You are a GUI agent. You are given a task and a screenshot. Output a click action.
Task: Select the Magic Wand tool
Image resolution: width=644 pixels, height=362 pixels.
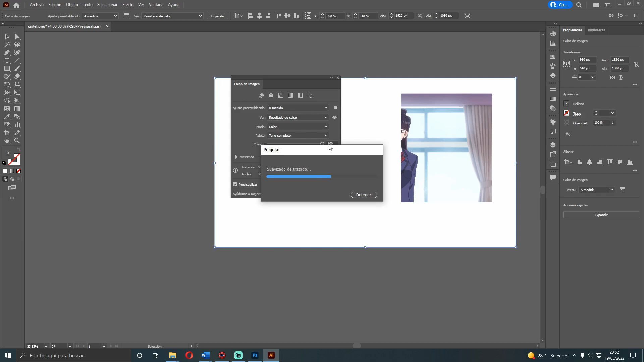click(x=7, y=45)
